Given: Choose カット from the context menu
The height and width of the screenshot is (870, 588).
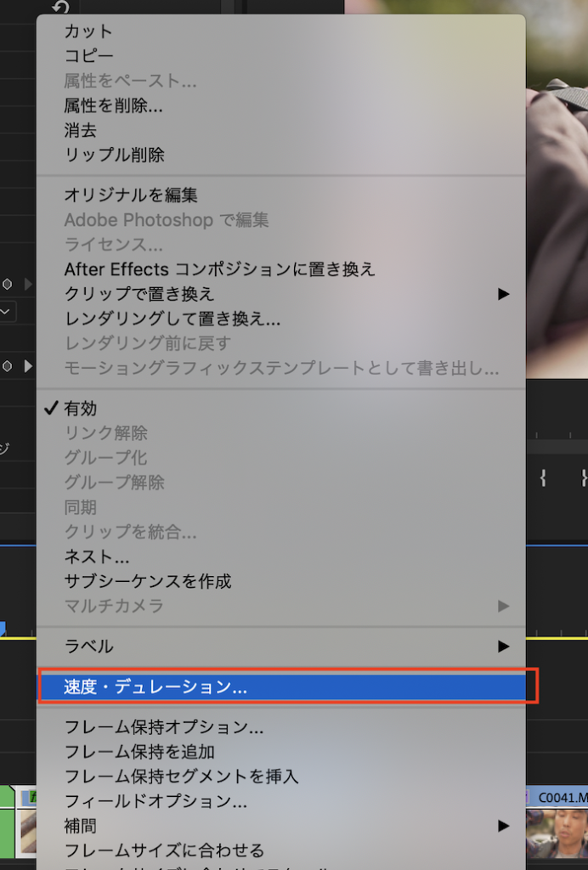Looking at the screenshot, I should point(281,31).
